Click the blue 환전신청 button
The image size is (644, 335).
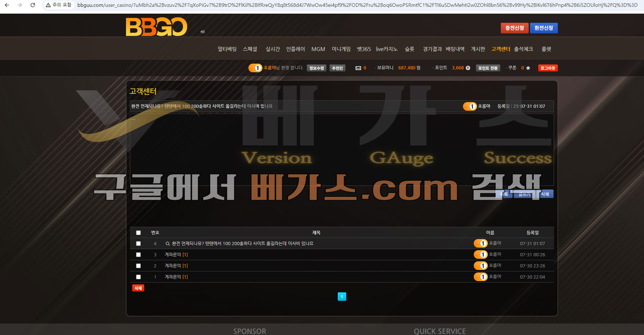coord(544,28)
